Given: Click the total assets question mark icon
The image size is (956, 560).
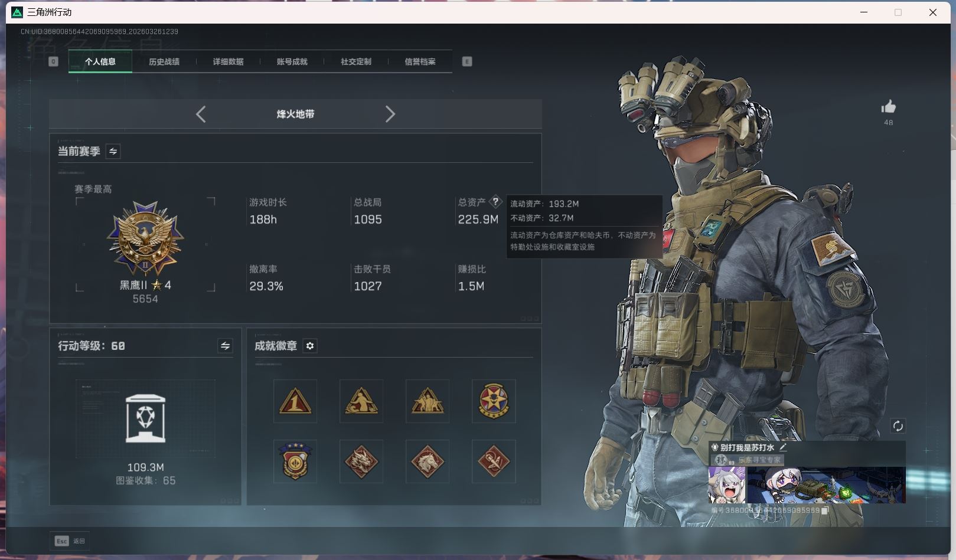Looking at the screenshot, I should [x=495, y=202].
